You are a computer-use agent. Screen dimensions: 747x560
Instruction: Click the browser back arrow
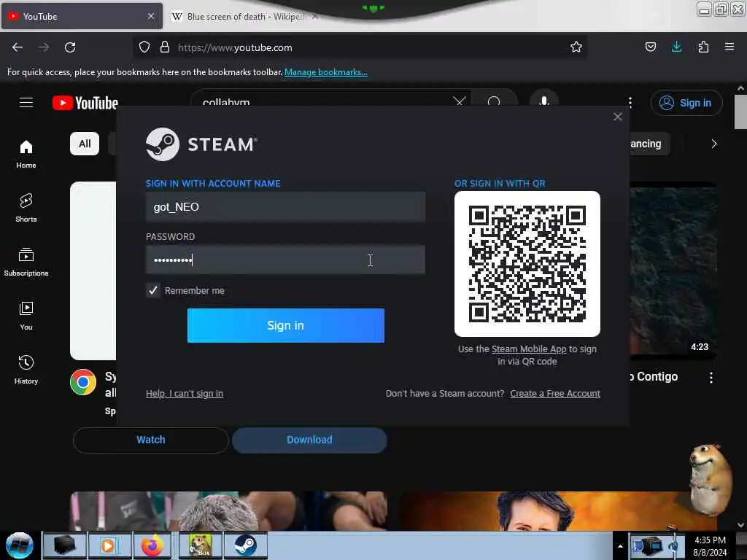point(18,47)
